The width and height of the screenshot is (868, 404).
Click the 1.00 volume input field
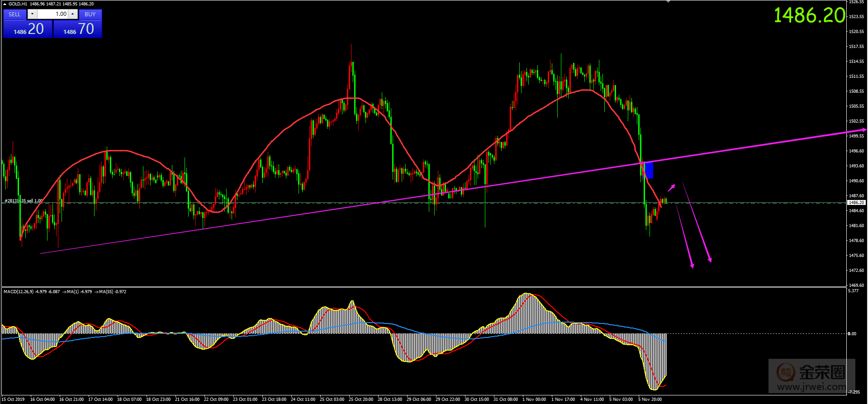point(52,14)
